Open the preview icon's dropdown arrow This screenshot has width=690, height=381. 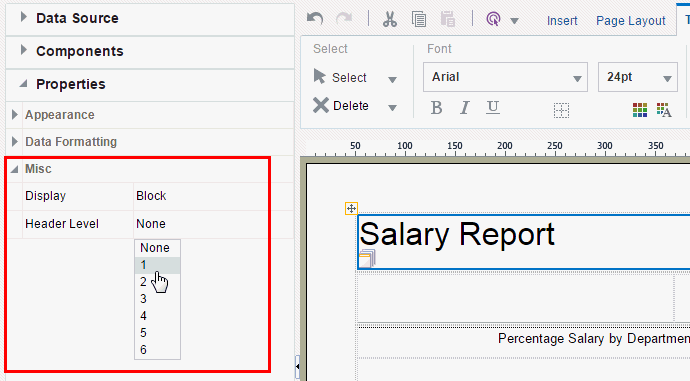click(x=514, y=21)
